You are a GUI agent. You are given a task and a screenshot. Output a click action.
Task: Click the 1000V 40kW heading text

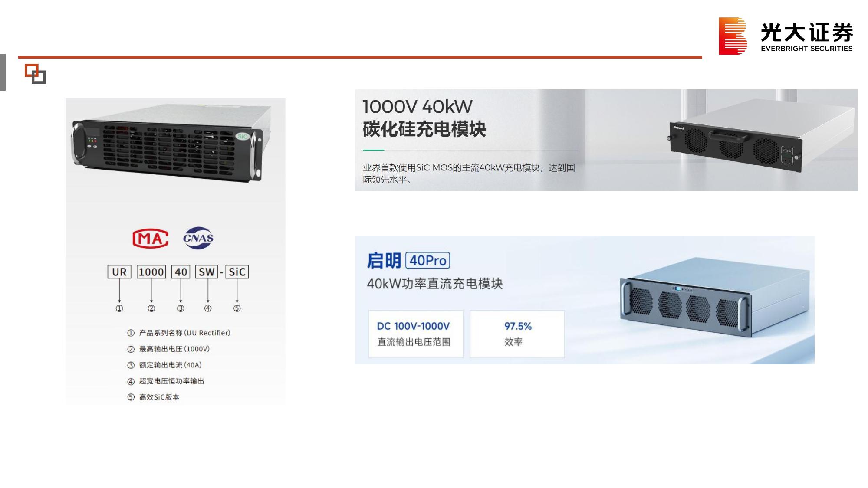point(417,107)
